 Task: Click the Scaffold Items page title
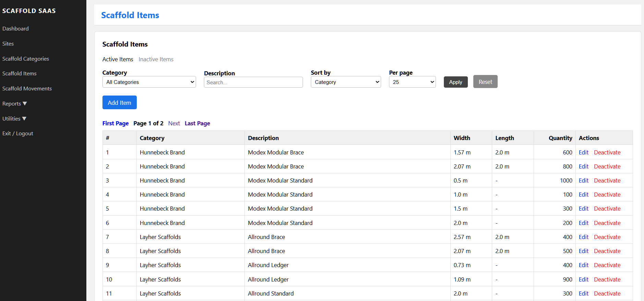130,15
